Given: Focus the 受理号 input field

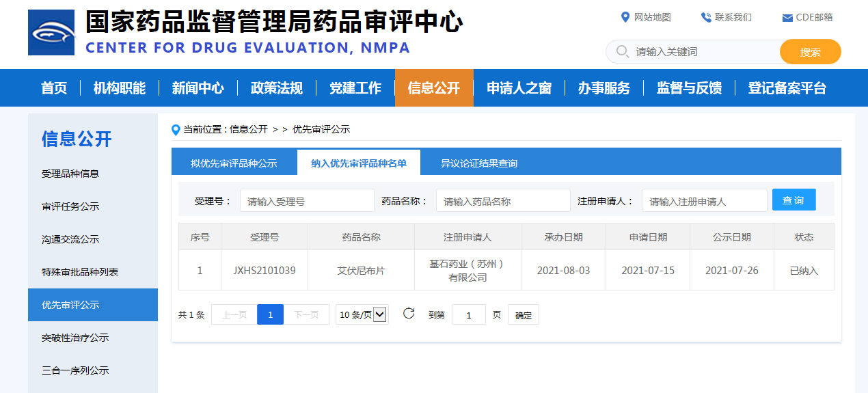Looking at the screenshot, I should 307,201.
